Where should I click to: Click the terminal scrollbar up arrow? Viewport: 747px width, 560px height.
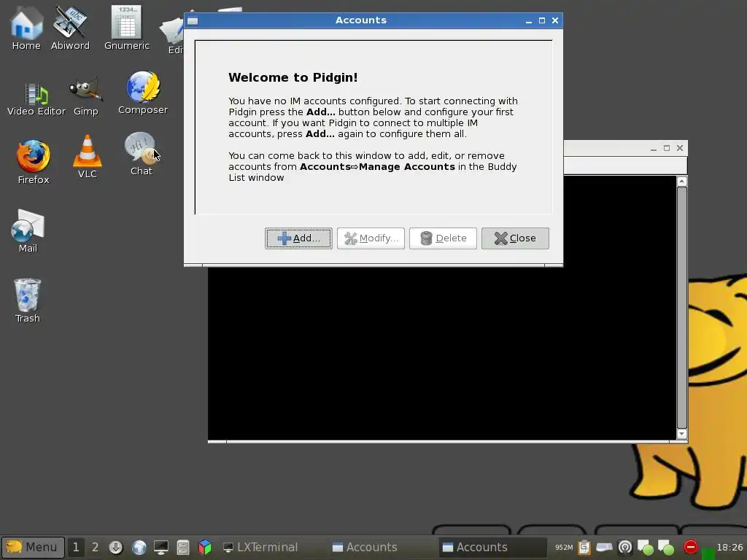click(x=682, y=181)
